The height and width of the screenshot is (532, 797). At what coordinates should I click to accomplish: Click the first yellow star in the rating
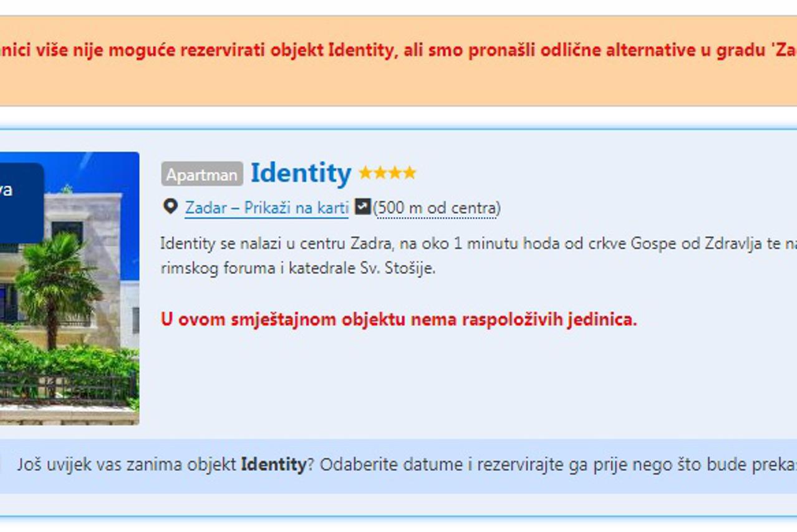tap(365, 173)
